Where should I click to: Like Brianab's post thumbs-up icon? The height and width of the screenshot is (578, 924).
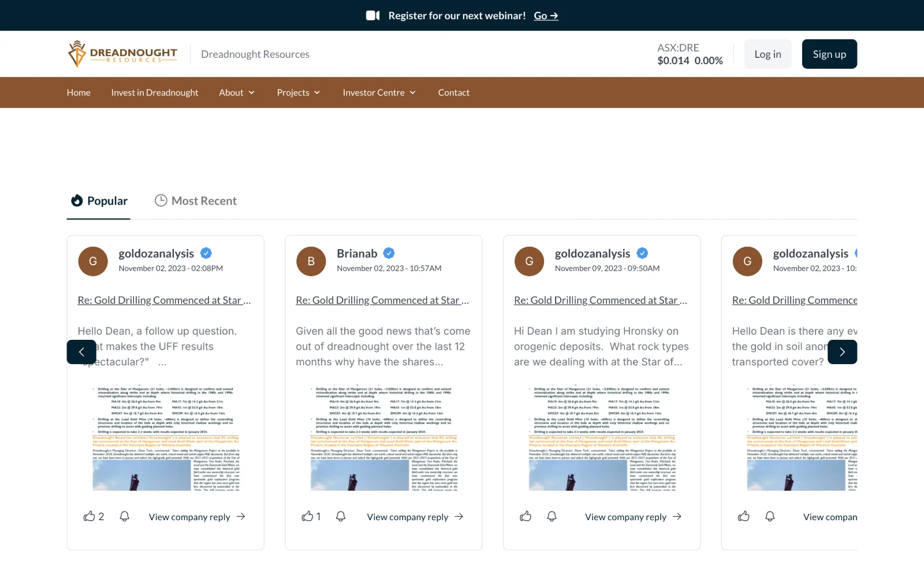tap(307, 516)
